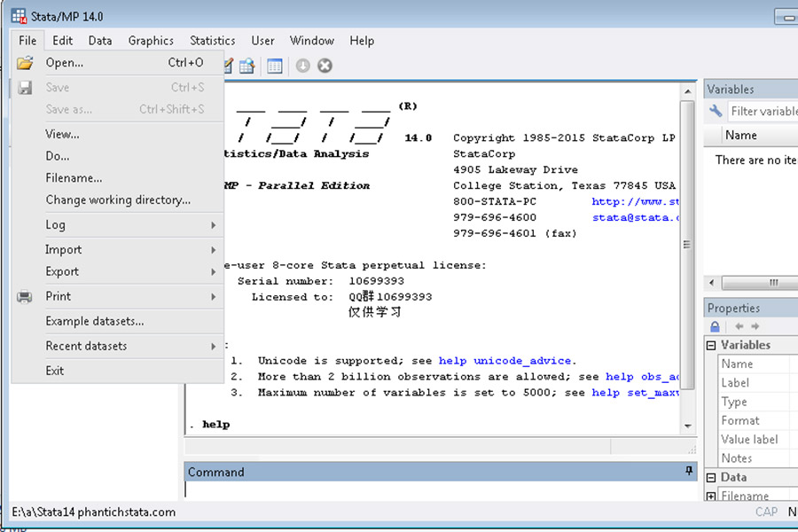Expand the Log submenu
The image size is (798, 532).
(x=117, y=224)
